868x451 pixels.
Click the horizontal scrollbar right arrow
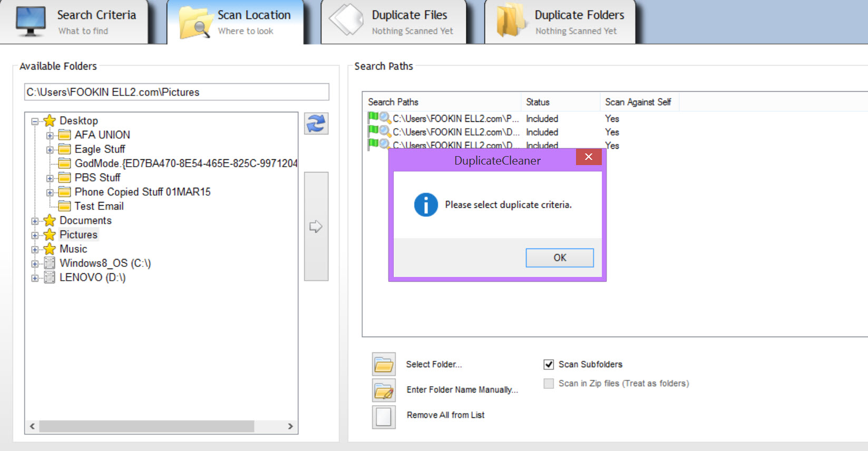click(290, 426)
